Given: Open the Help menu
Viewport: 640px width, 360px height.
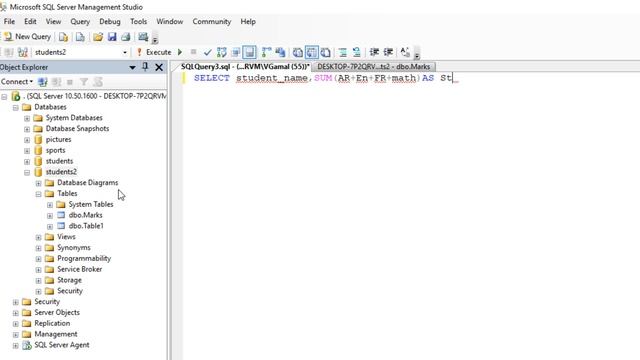Looking at the screenshot, I should point(248,22).
